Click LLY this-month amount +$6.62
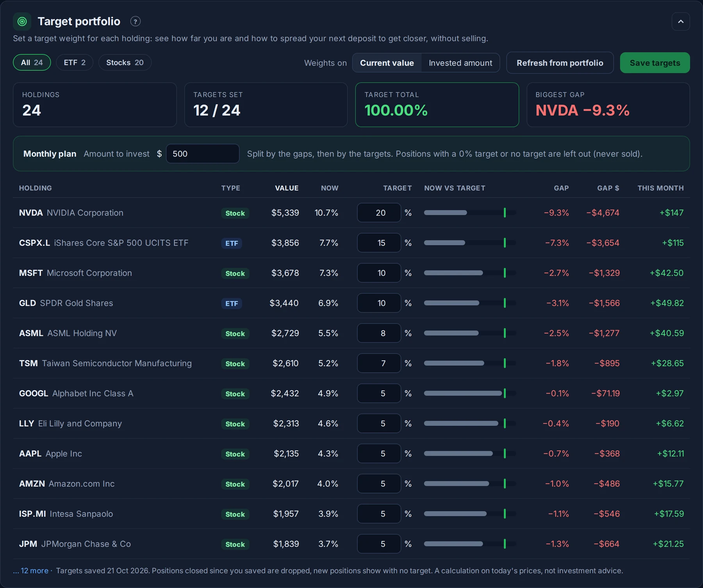 [x=670, y=424]
